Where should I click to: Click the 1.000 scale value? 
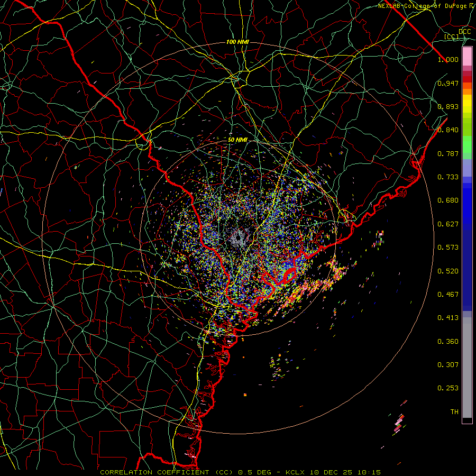click(448, 59)
